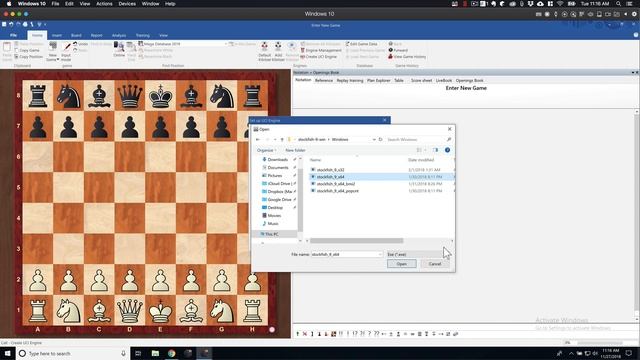Image resolution: width=640 pixels, height=360 pixels.
Task: Select stockfish_9_x32 file
Action: pyautogui.click(x=330, y=170)
